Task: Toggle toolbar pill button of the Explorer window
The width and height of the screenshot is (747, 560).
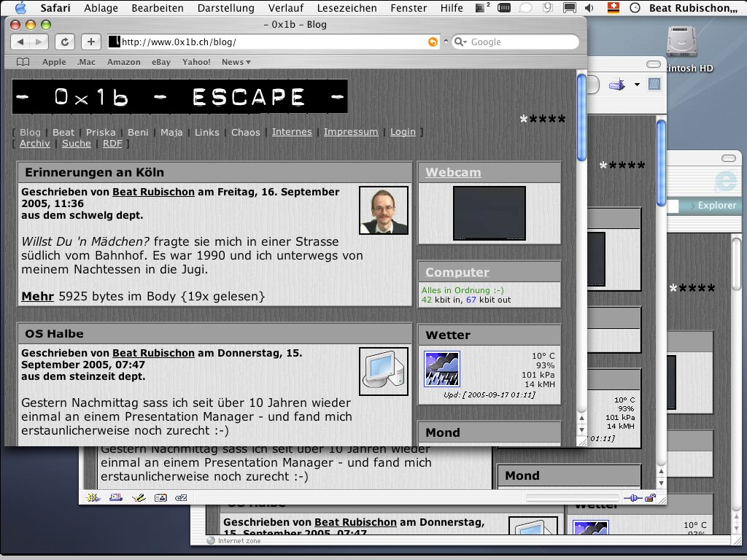Action: click(x=729, y=157)
